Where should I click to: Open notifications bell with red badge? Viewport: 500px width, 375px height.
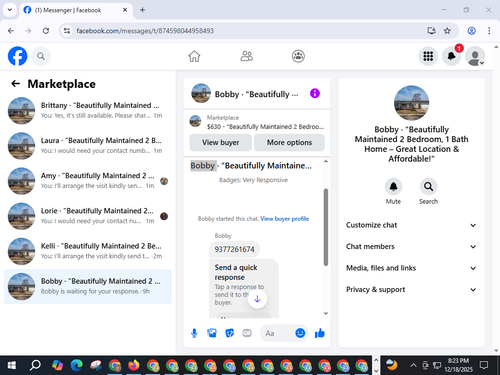pos(452,56)
